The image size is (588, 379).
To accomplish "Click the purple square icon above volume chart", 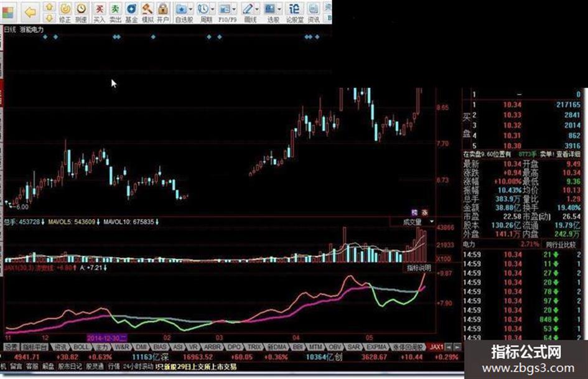I will coord(414,213).
